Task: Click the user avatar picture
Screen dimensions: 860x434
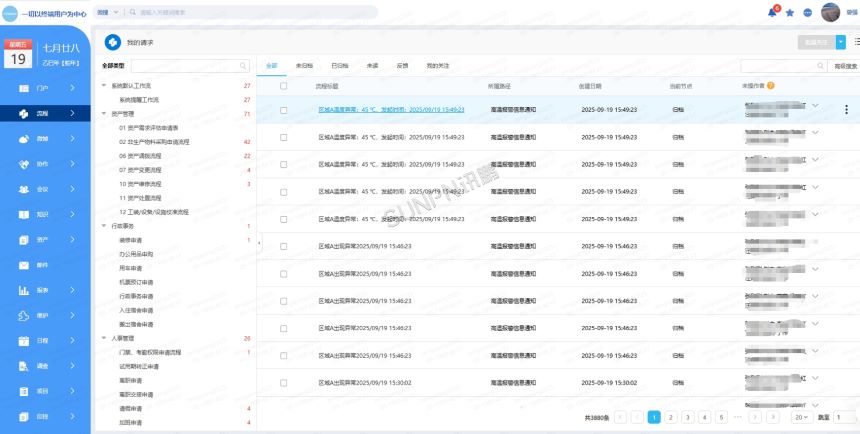Action: 829,13
